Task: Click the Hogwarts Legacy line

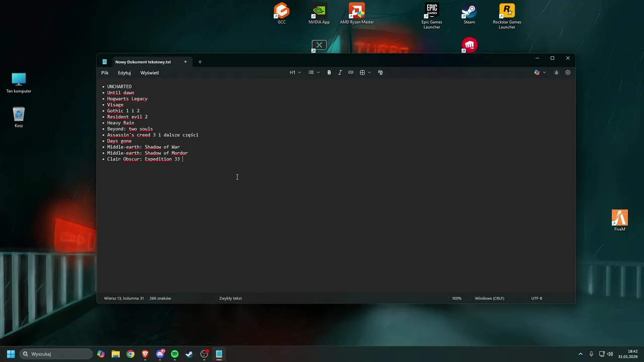Action: point(127,99)
